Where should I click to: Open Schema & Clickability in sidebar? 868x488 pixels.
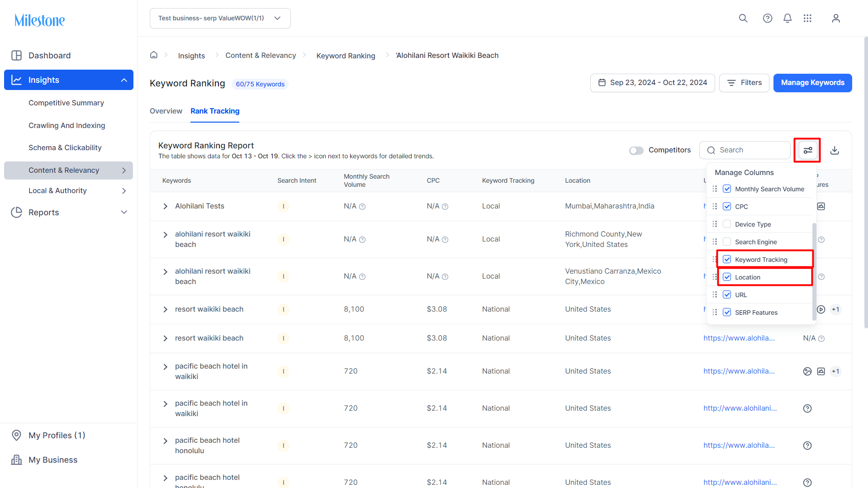[x=65, y=147]
